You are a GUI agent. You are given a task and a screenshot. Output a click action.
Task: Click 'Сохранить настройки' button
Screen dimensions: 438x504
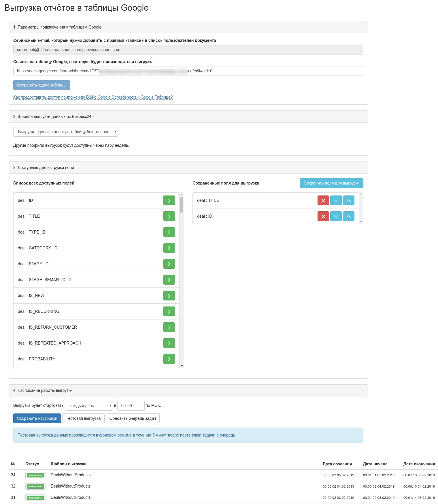pyautogui.click(x=37, y=418)
